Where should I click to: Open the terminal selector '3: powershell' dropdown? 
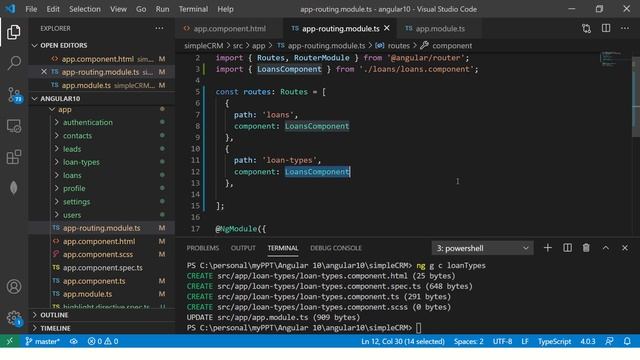click(482, 248)
